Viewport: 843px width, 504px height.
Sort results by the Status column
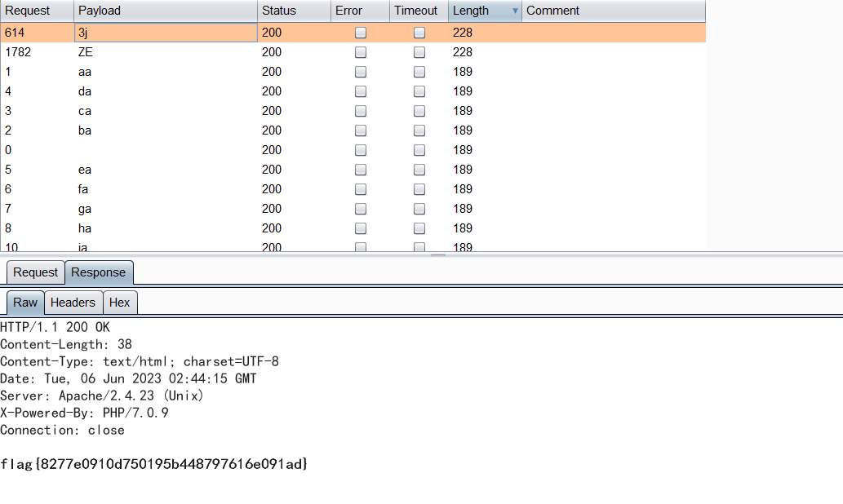pyautogui.click(x=282, y=11)
